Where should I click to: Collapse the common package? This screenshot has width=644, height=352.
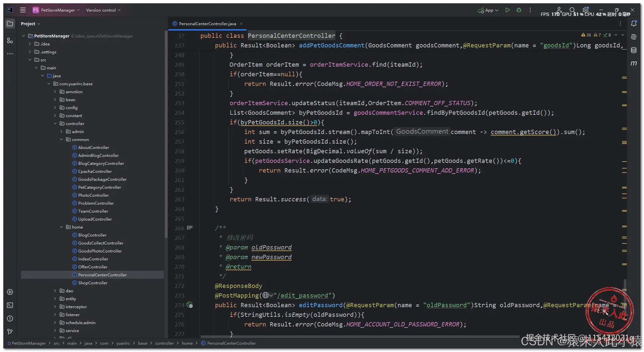[x=61, y=139]
